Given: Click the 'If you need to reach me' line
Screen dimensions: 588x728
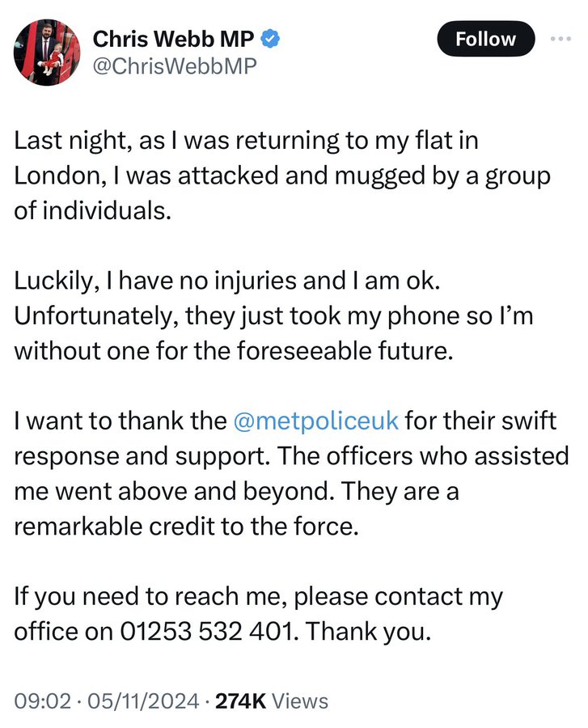Looking at the screenshot, I should pyautogui.click(x=259, y=597).
